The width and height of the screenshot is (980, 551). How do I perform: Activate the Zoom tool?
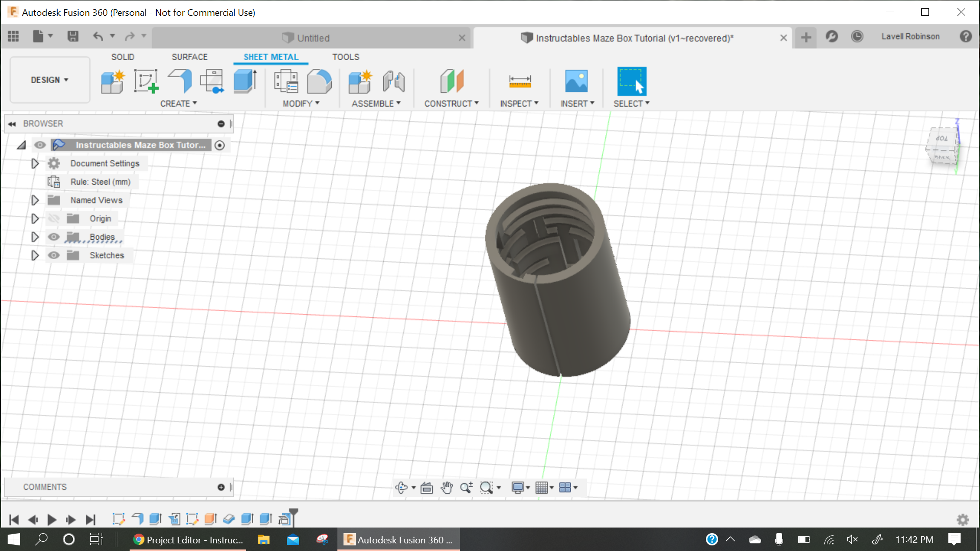(x=466, y=488)
